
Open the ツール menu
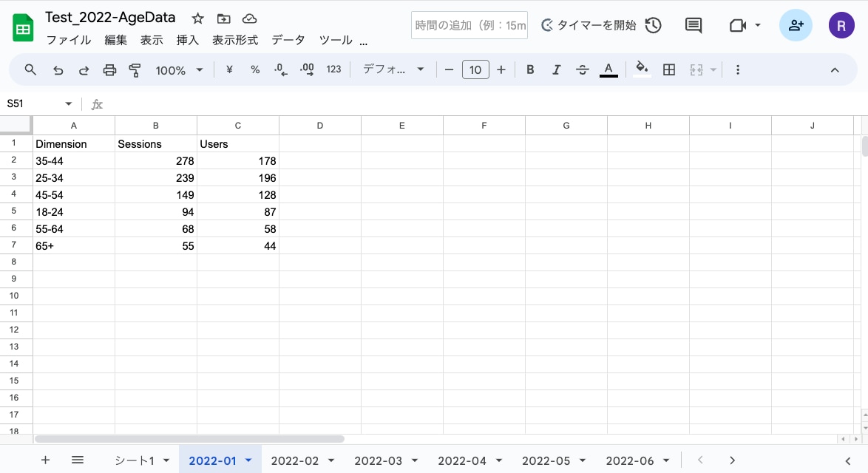336,40
